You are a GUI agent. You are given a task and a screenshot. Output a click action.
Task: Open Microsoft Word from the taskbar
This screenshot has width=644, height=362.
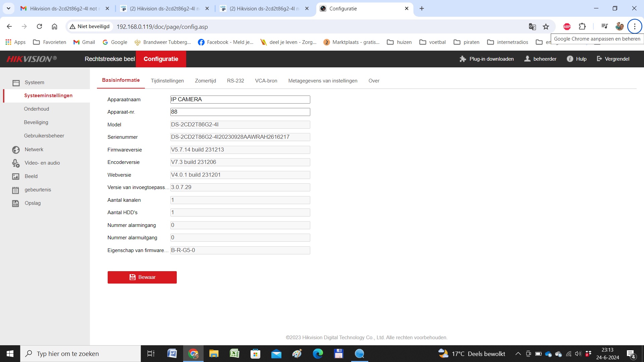(172, 354)
